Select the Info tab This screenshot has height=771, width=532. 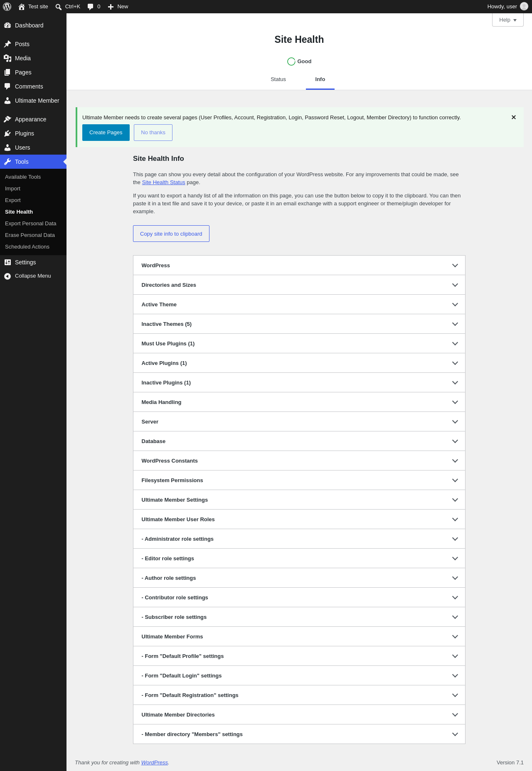coord(320,79)
